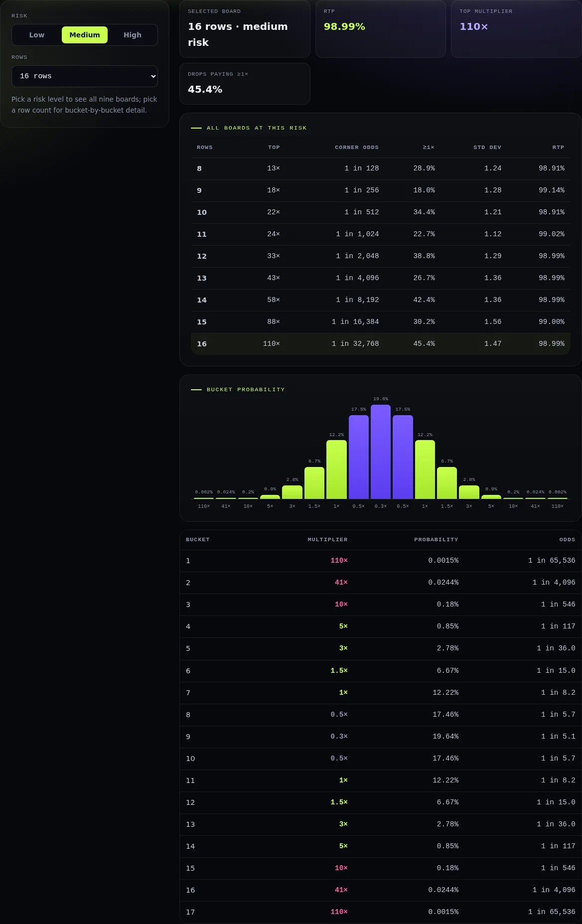Click bucket 8 row's 0.5× multiplier
Image resolution: width=582 pixels, height=924 pixels.
339,715
